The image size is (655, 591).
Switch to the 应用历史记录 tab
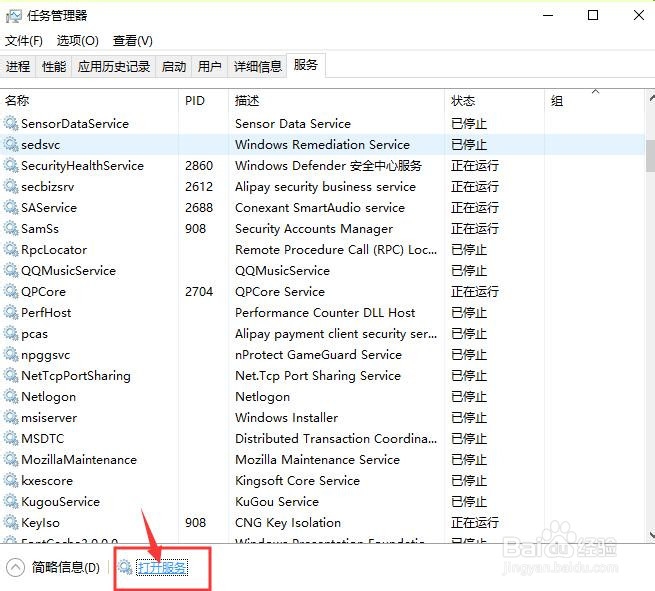[114, 66]
